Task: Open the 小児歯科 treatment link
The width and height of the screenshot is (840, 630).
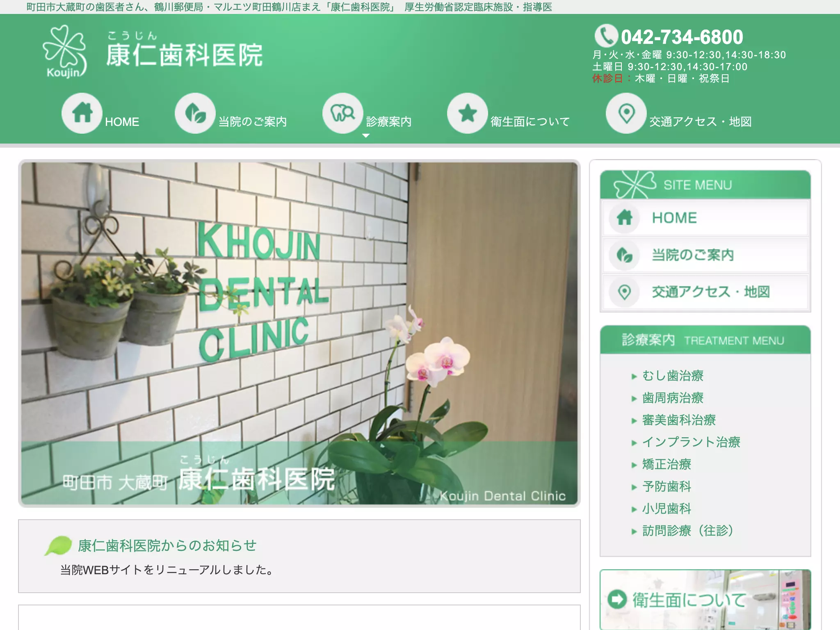Action: pos(667,509)
